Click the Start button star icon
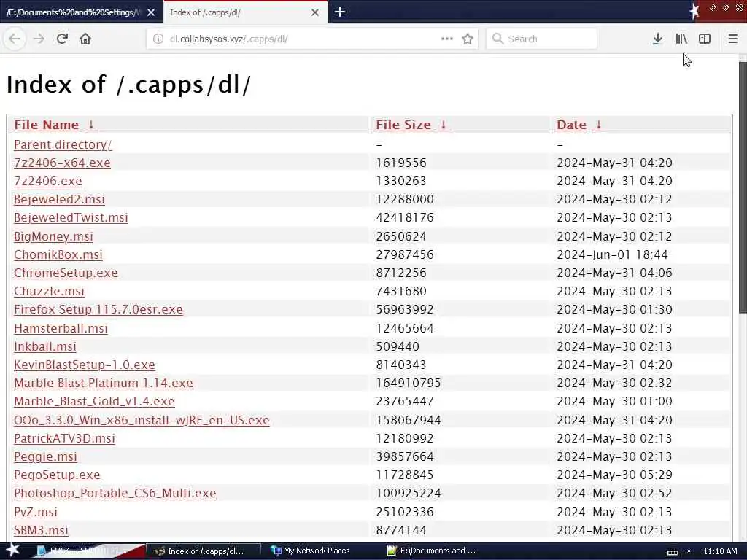This screenshot has height=560, width=747. [x=12, y=550]
